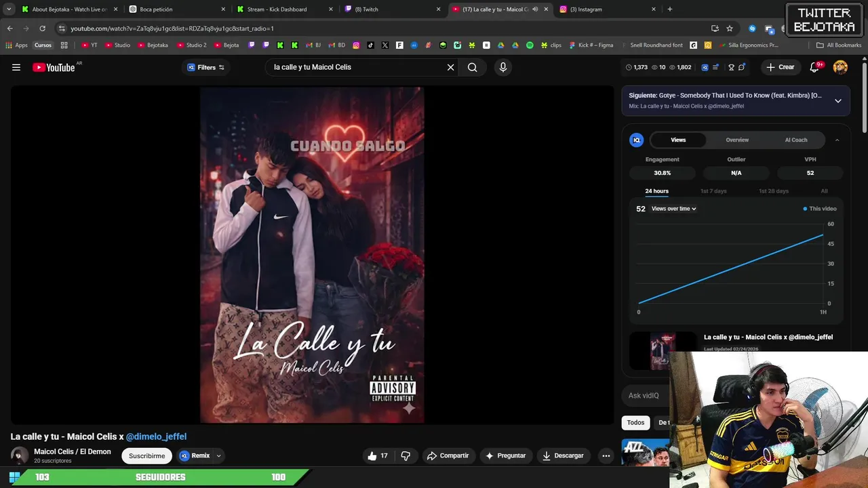Open the TikTok bookmark icon

(x=370, y=45)
